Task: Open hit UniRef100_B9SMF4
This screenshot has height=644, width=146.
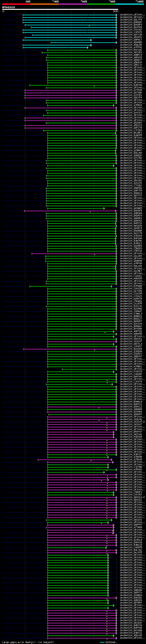Action: coord(131,25)
